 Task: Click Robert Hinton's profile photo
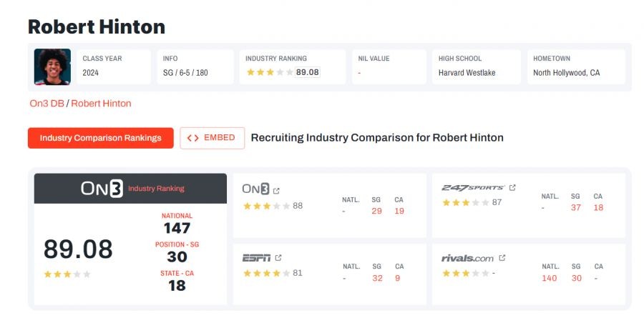pos(52,67)
